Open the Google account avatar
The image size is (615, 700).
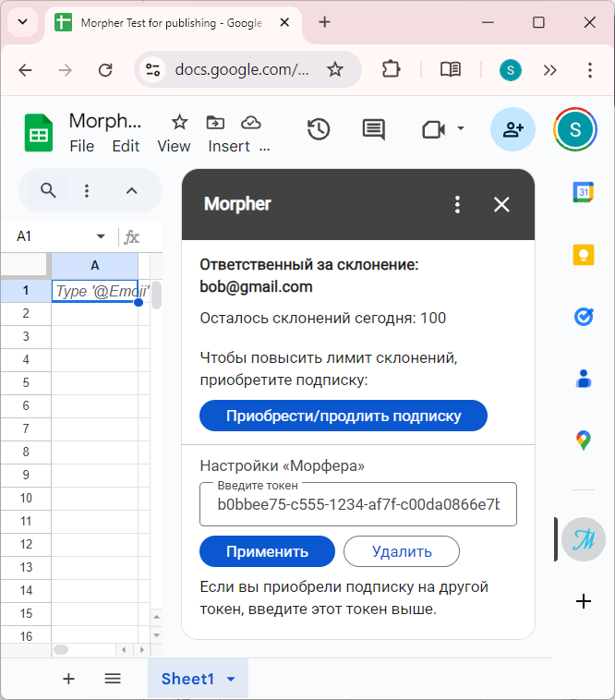point(575,129)
